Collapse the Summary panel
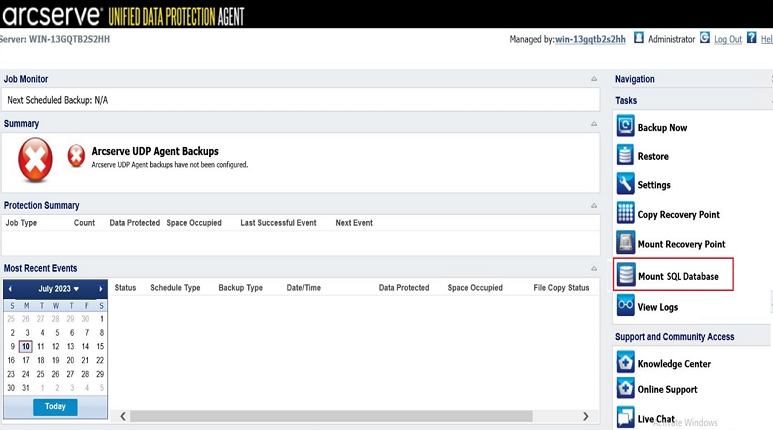Viewport: 773px width, 430px height. pos(594,124)
